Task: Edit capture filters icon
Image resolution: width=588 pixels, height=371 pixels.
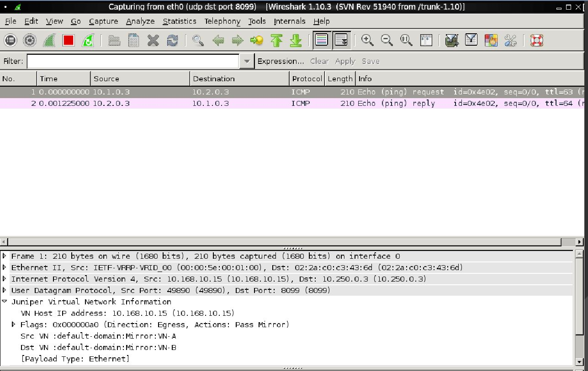Action: 452,41
